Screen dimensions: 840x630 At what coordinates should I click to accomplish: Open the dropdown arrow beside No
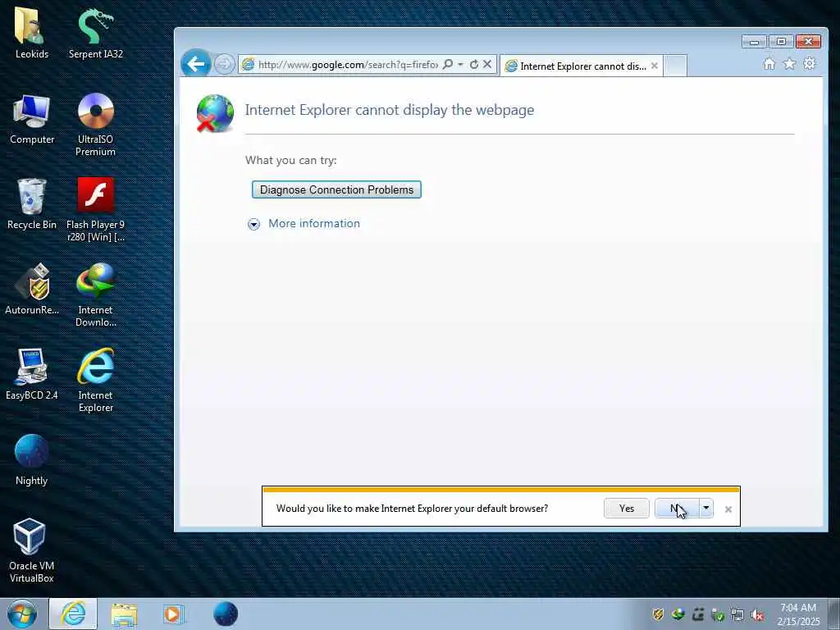point(706,509)
